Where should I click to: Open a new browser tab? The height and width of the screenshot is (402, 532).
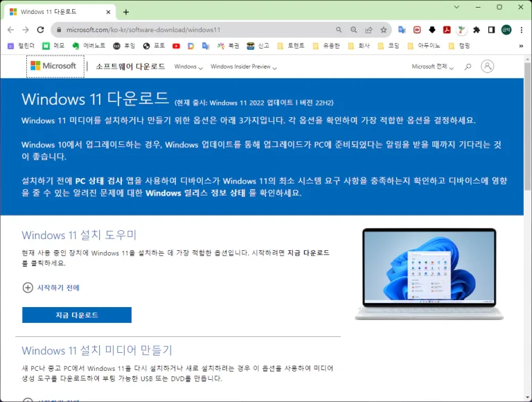126,12
